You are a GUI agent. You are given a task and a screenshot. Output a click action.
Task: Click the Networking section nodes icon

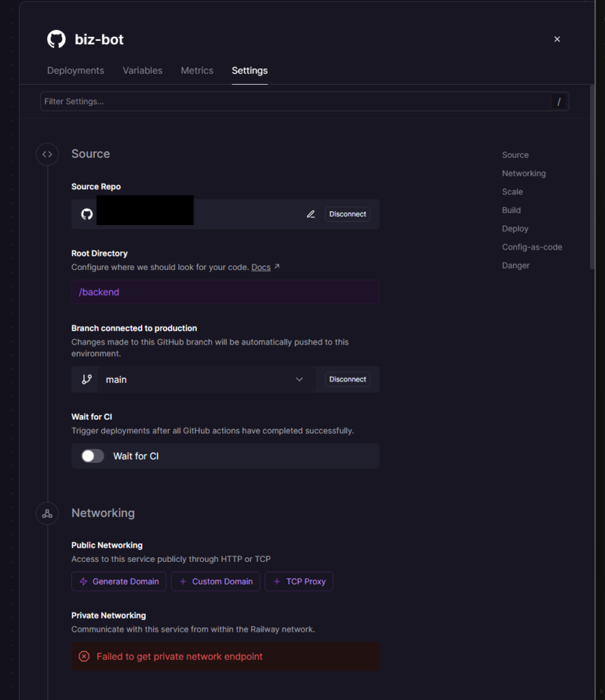point(47,513)
